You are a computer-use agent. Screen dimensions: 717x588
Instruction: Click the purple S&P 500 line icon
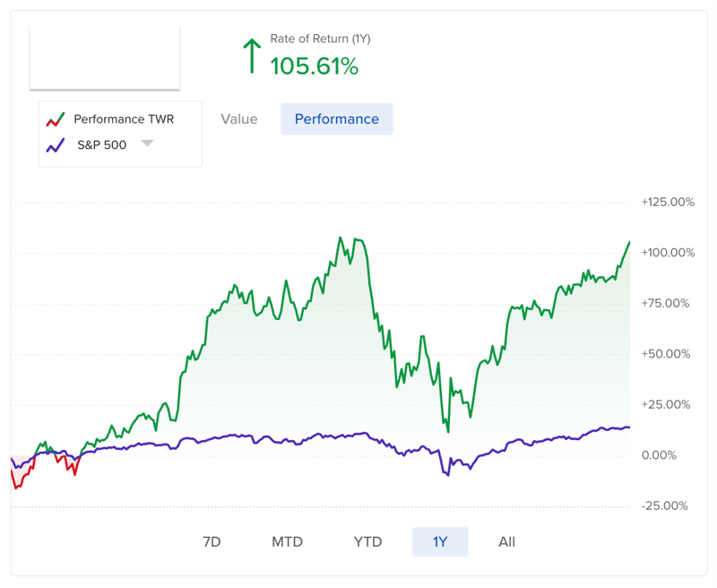tap(56, 144)
